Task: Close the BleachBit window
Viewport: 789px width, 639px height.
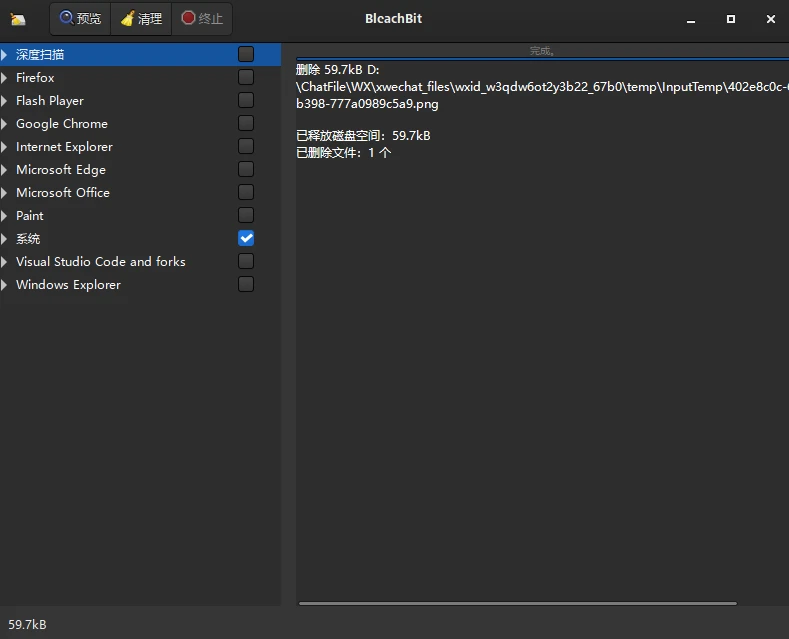Action: click(770, 19)
